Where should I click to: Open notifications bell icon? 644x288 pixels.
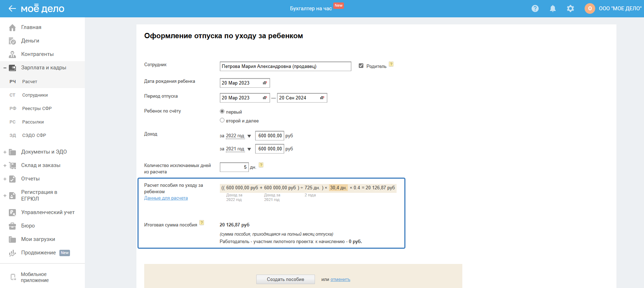pyautogui.click(x=553, y=8)
